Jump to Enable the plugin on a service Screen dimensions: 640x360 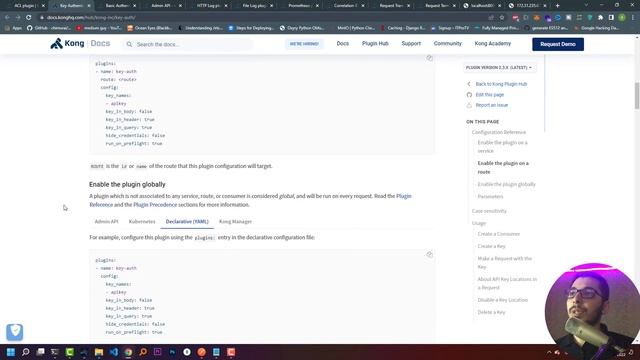pyautogui.click(x=502, y=147)
